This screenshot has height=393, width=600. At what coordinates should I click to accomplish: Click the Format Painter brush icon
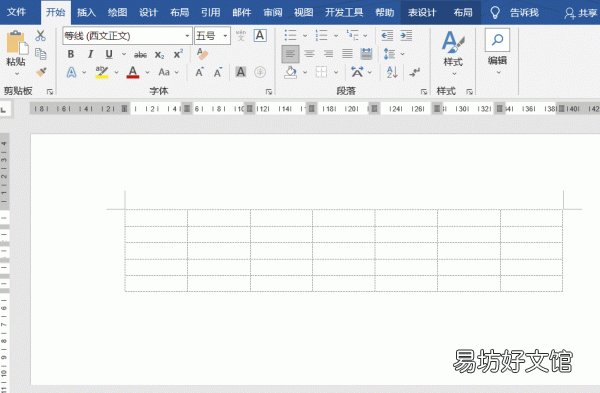(x=41, y=72)
